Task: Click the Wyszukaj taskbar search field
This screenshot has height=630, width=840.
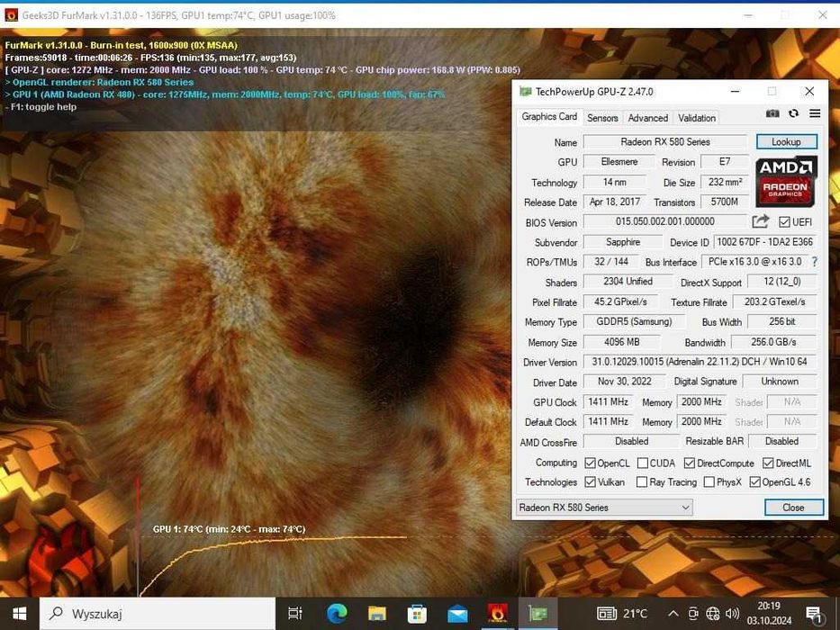Action: tap(158, 614)
